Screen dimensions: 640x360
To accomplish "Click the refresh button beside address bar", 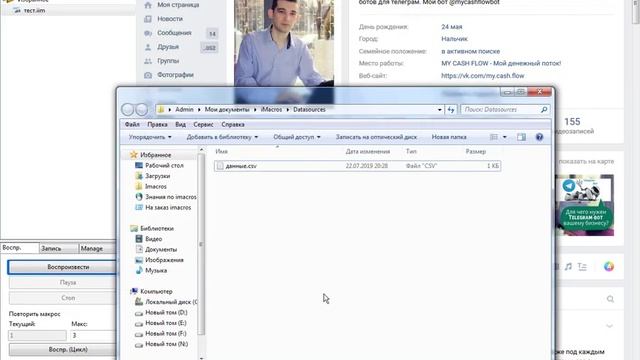I will (x=451, y=109).
